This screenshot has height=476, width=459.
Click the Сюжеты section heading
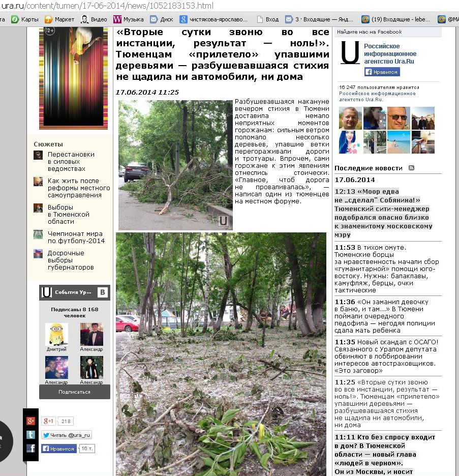click(48, 144)
